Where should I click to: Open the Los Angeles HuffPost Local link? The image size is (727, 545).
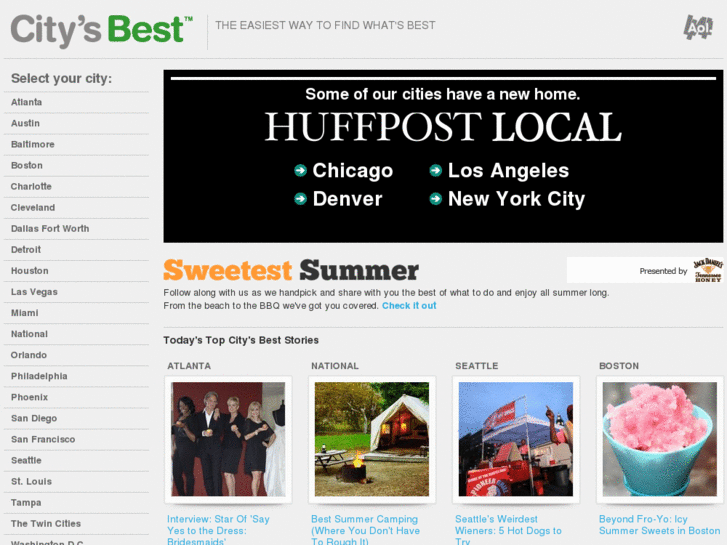pyautogui.click(x=508, y=171)
